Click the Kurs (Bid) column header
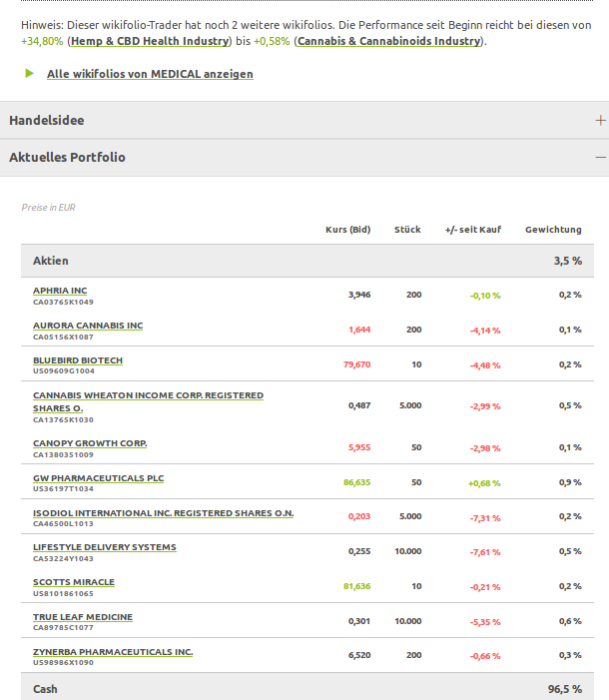 tap(347, 230)
